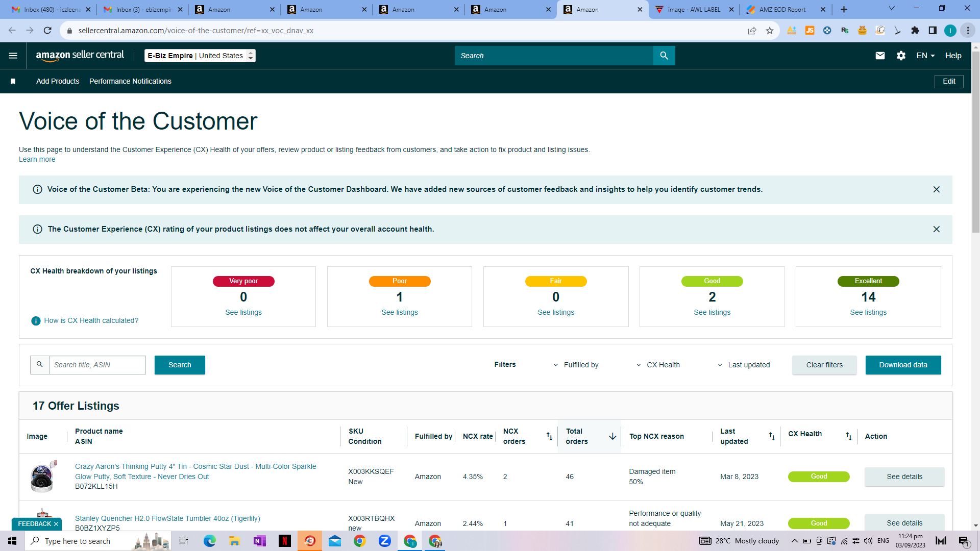Open Performance Notifications in navigation bar

(x=130, y=81)
